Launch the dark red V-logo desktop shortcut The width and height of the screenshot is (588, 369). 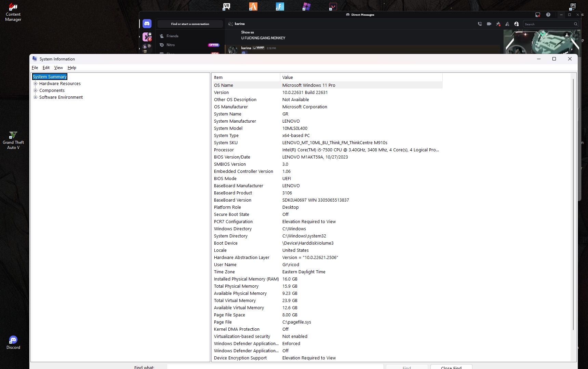(333, 6)
